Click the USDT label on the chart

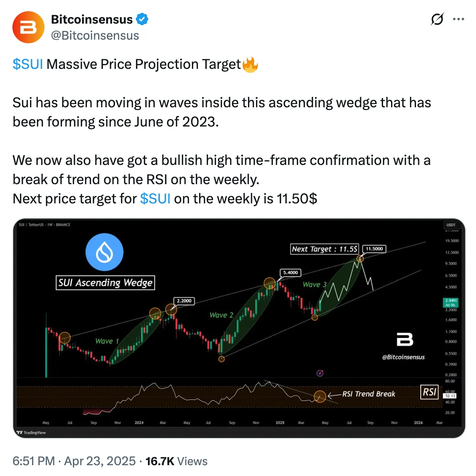(x=451, y=225)
